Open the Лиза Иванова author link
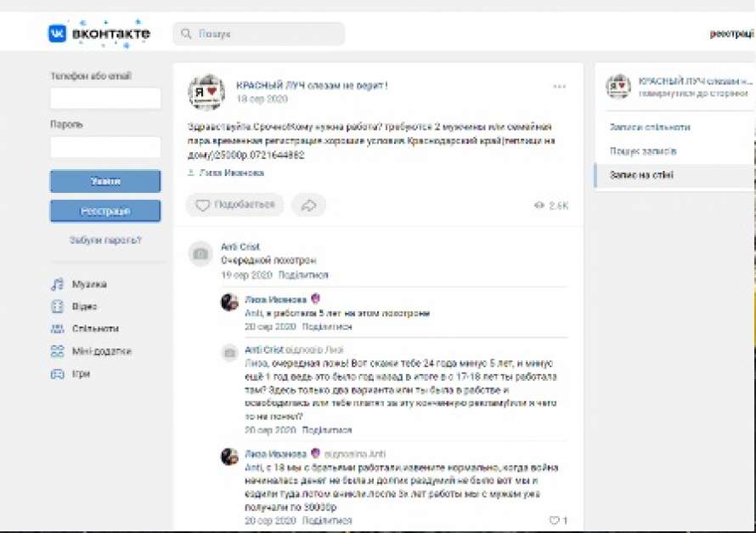Screen dimensions: 756x533 [x=231, y=173]
